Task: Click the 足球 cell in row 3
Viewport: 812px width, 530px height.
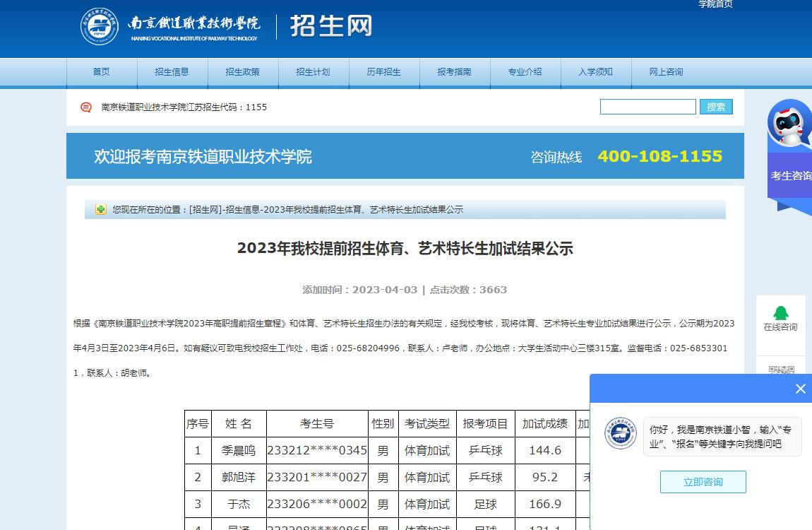Action: 485,504
